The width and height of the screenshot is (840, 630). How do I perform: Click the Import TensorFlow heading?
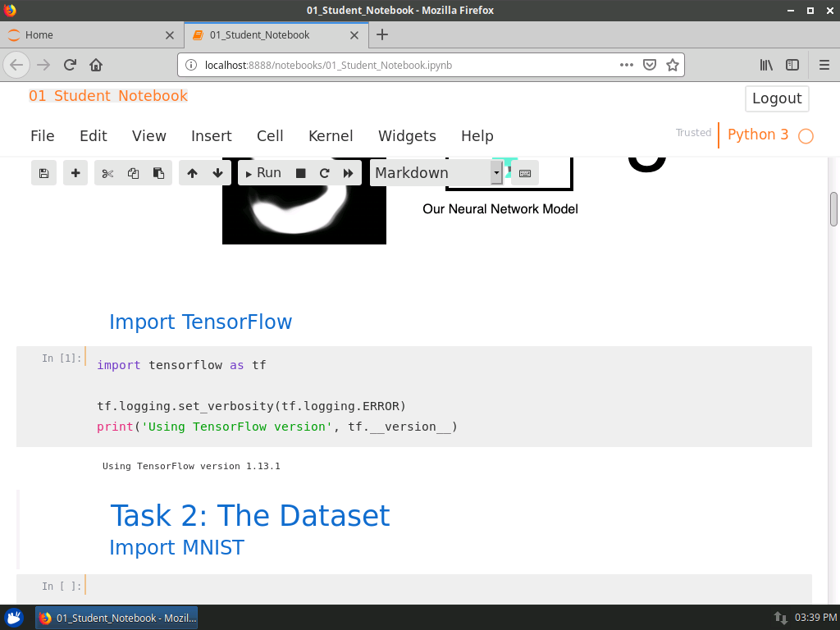(201, 322)
